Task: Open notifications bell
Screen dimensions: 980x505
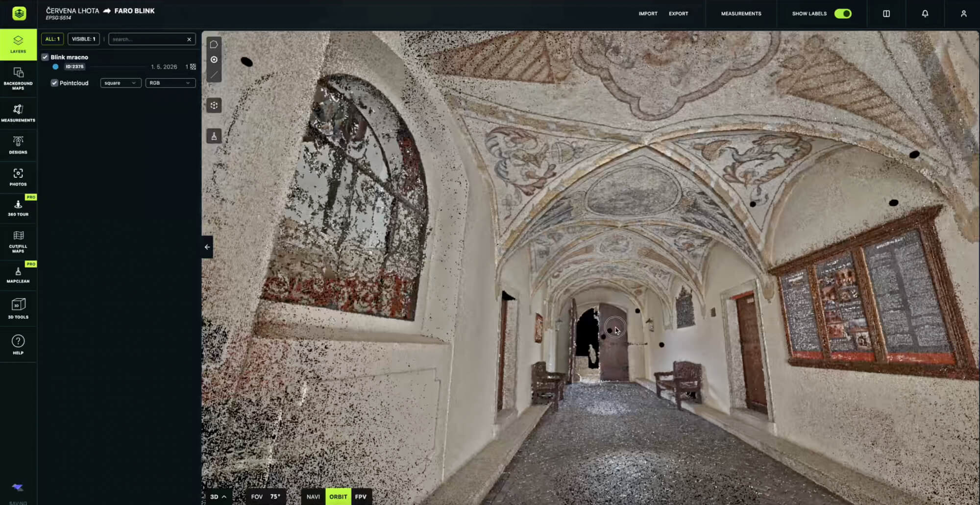Action: pyautogui.click(x=925, y=14)
